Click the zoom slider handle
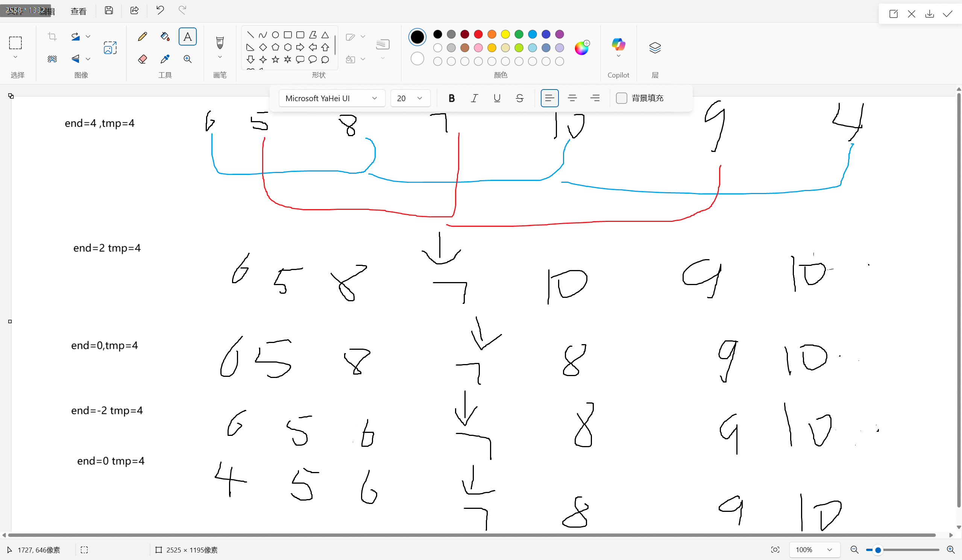The width and height of the screenshot is (962, 560). click(x=878, y=550)
